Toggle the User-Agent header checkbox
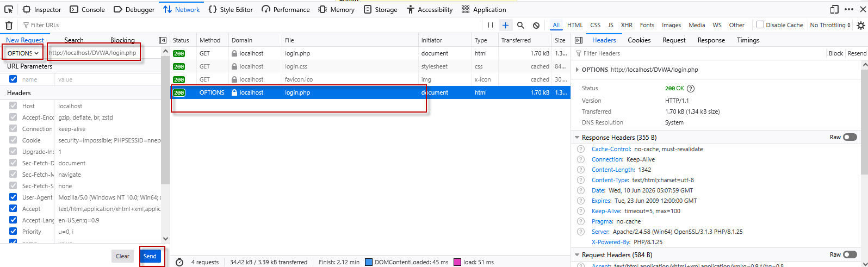The height and width of the screenshot is (267, 868). point(13,197)
